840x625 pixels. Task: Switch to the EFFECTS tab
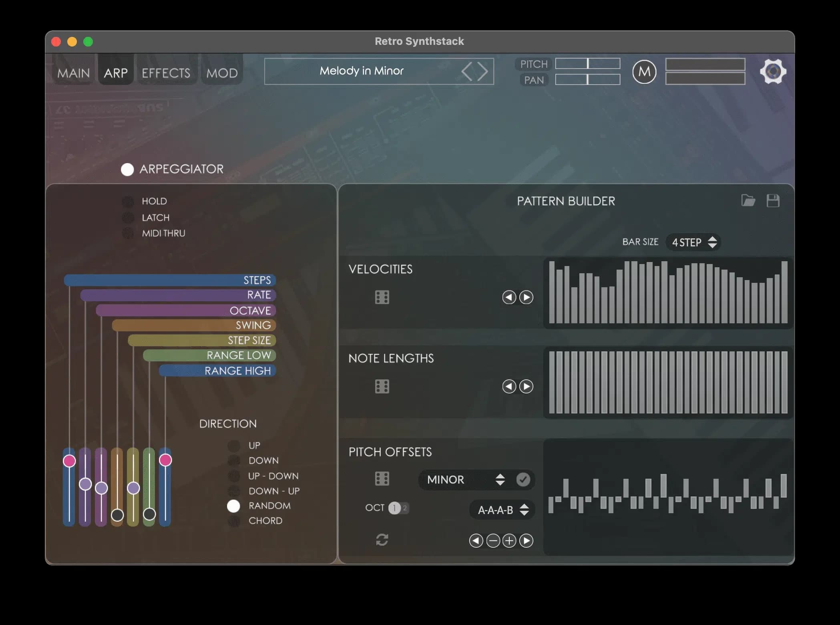click(x=166, y=73)
